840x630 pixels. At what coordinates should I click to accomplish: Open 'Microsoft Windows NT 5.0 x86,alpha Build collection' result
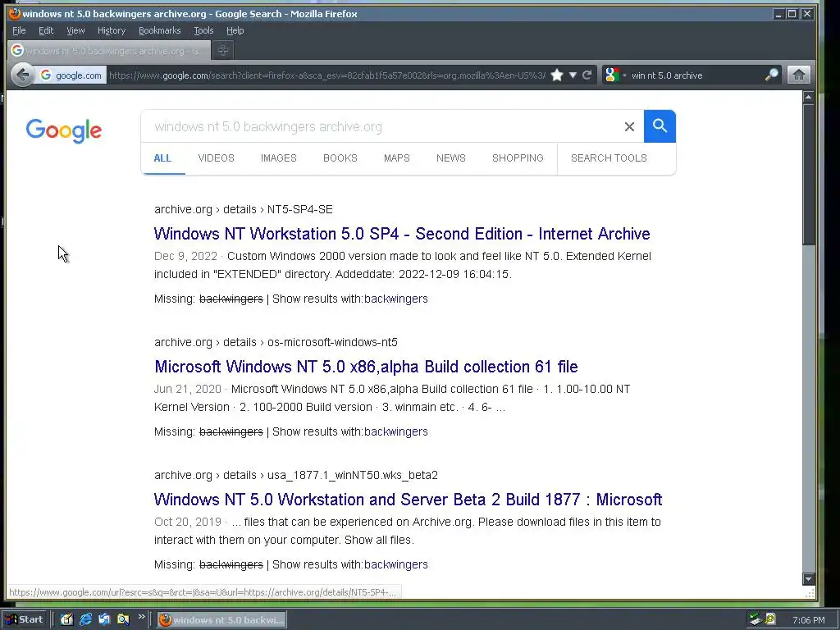tap(366, 367)
